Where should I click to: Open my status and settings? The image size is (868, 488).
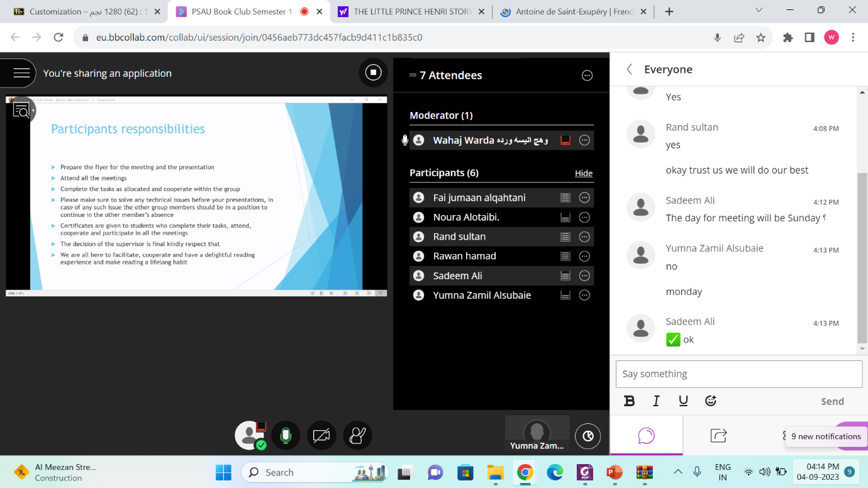point(250,435)
